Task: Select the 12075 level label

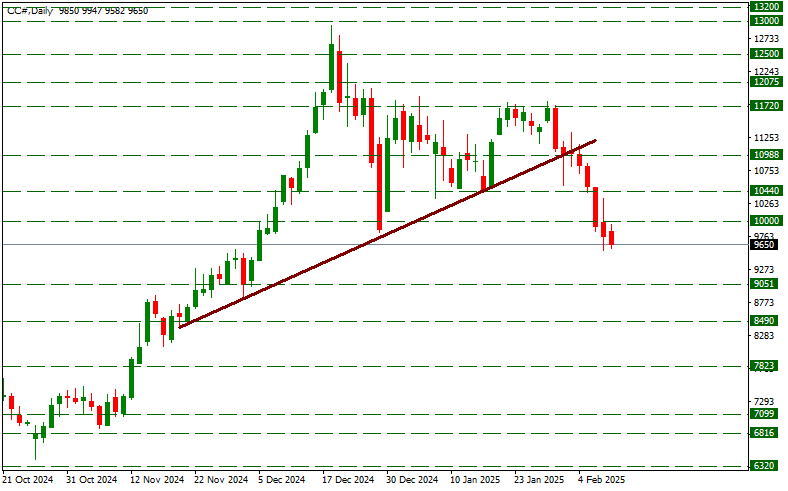Action: 767,82
